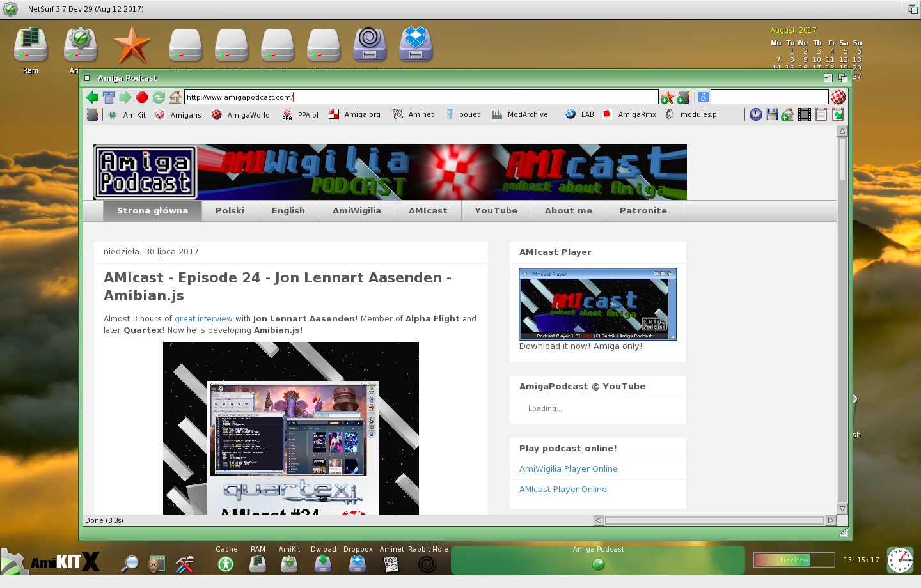Click the red checkered Amiga ball throbber
This screenshot has height=588, width=921.
[x=838, y=97]
